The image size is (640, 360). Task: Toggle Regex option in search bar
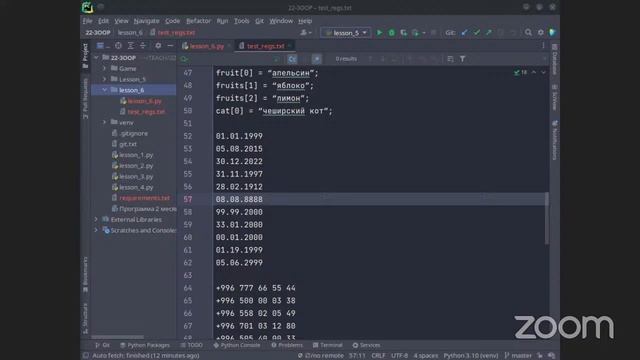[316, 59]
